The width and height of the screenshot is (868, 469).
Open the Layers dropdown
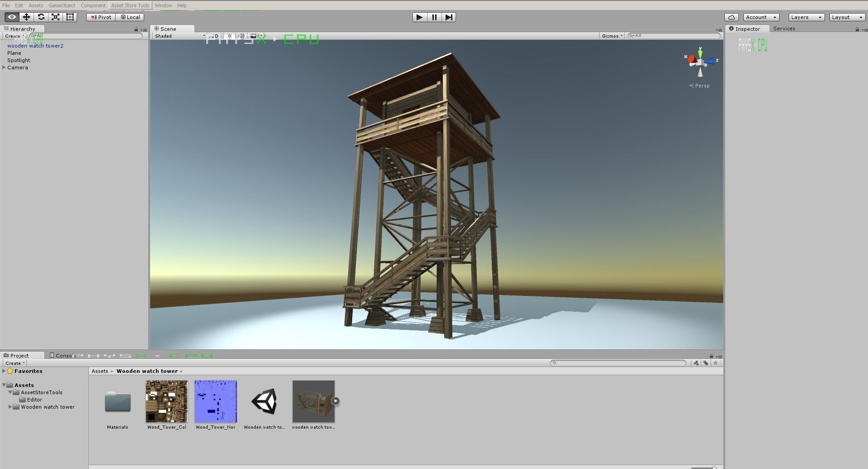point(806,17)
